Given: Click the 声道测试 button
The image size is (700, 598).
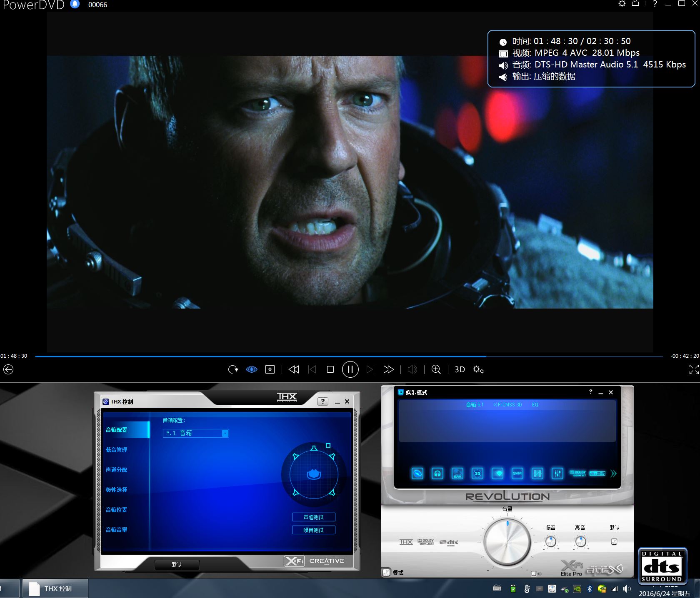Looking at the screenshot, I should point(314,517).
